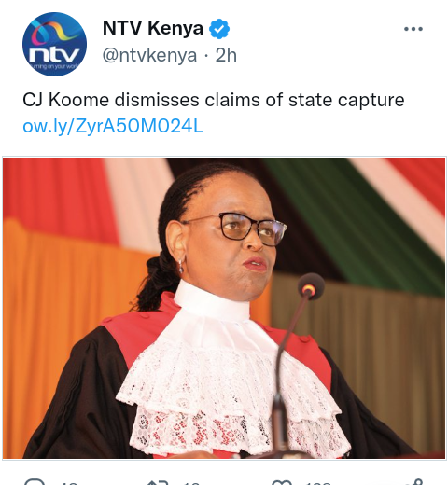Click the reply speech bubble icon
Screen dimensions: 448x485
(x=35, y=482)
